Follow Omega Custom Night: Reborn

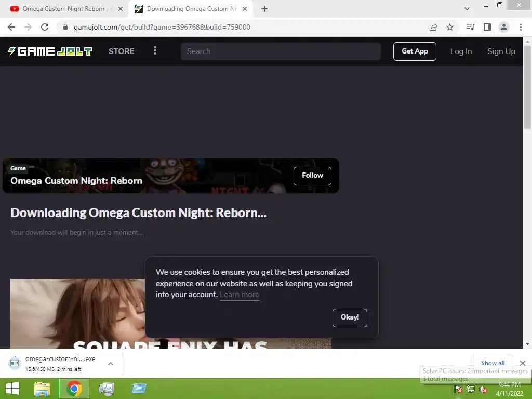tap(312, 176)
